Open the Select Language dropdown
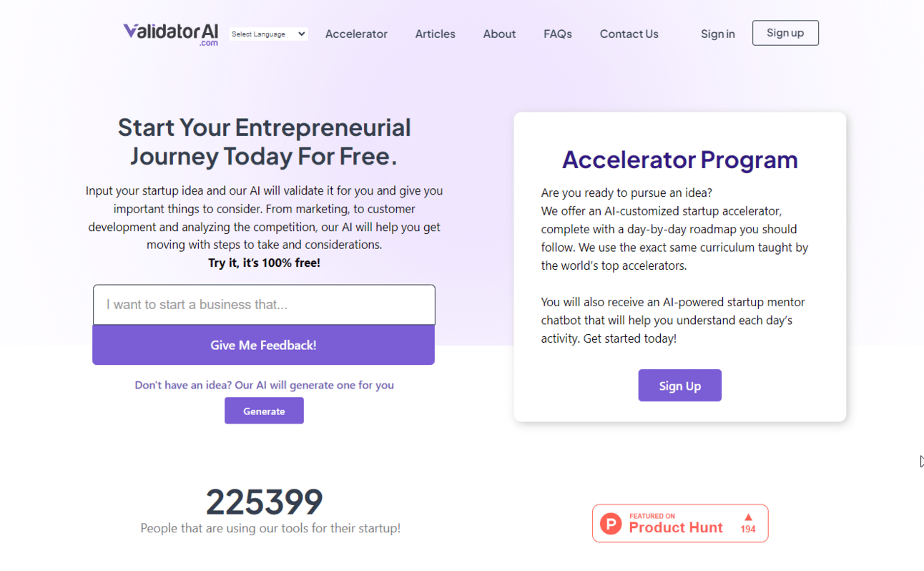This screenshot has height=571, width=924. pos(269,34)
